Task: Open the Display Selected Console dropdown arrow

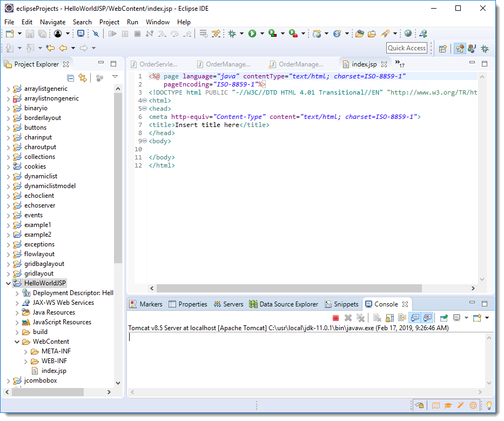Action: coord(466,318)
